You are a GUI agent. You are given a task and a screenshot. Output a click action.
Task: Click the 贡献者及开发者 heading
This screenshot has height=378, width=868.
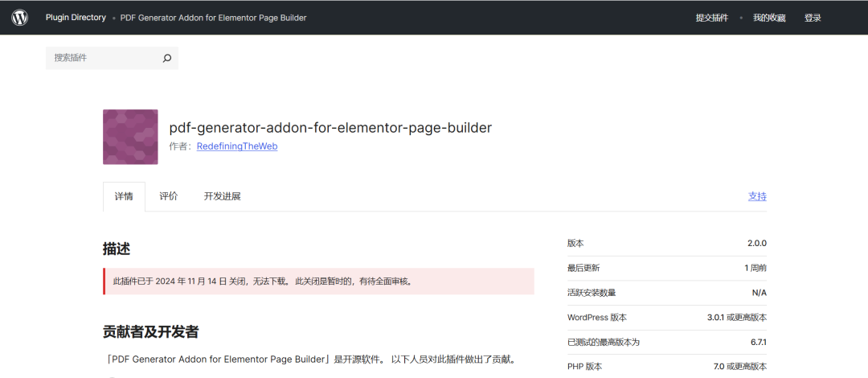[x=151, y=332]
